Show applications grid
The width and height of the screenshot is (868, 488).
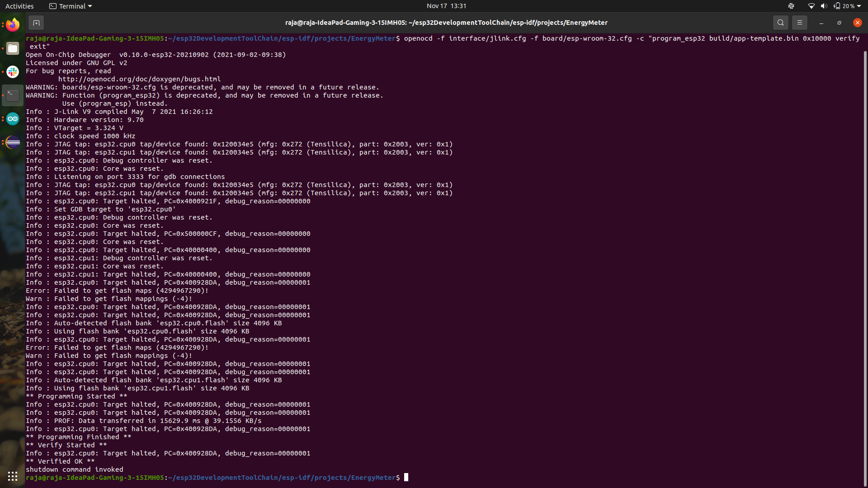point(13,476)
